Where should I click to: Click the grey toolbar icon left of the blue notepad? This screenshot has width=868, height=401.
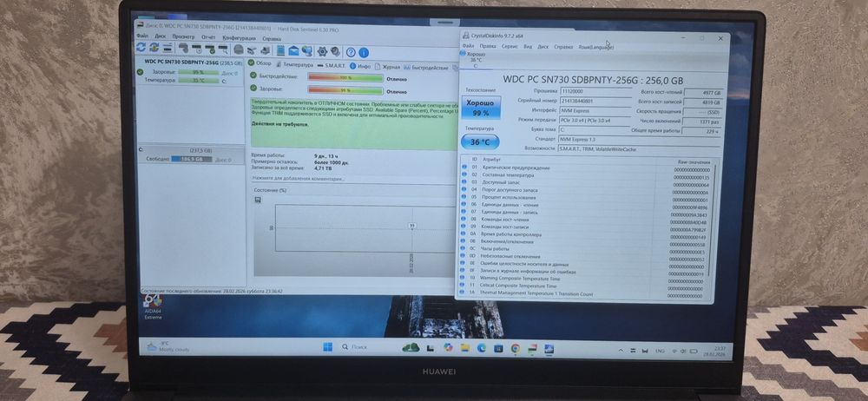click(x=265, y=50)
